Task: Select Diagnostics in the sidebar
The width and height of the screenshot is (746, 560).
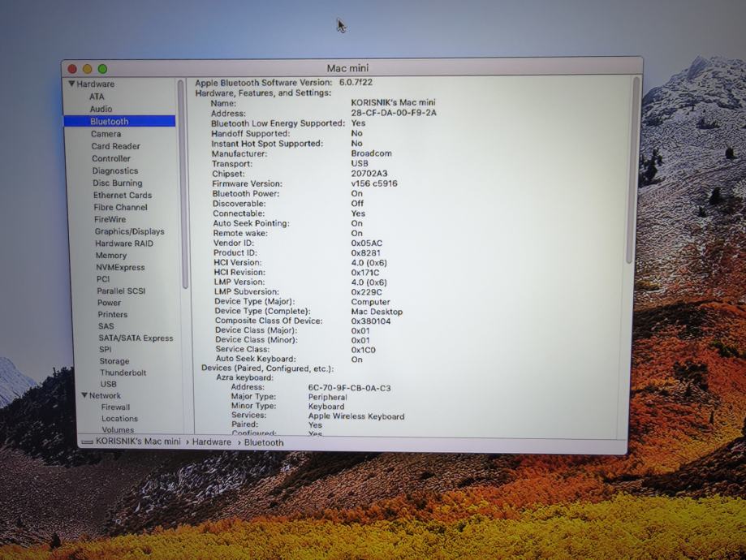Action: click(115, 170)
